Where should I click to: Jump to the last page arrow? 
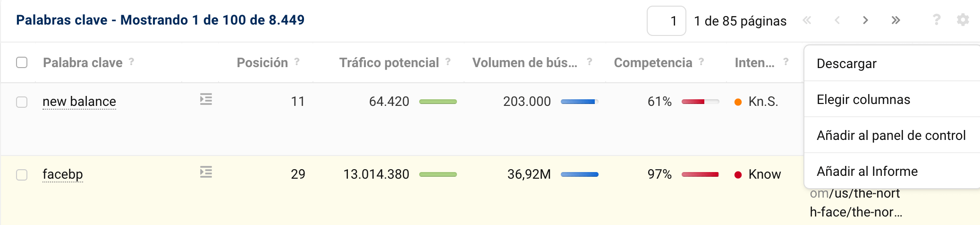click(x=896, y=20)
